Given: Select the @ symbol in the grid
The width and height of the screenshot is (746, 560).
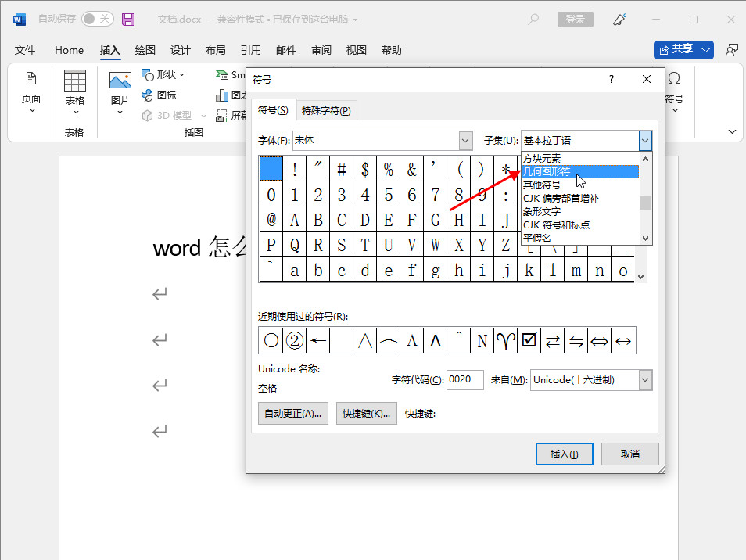Looking at the screenshot, I should pos(271,220).
